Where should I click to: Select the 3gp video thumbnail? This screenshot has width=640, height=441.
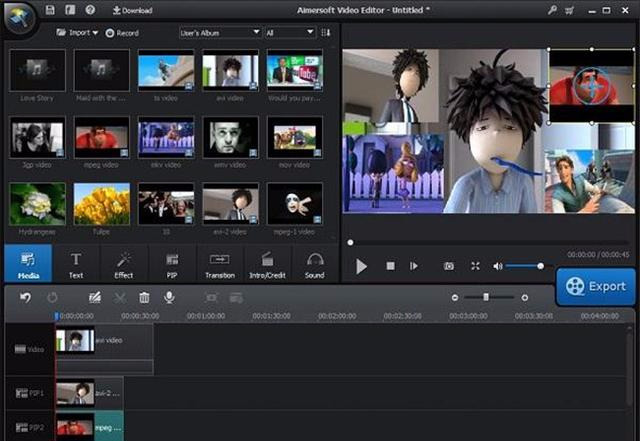(x=37, y=138)
